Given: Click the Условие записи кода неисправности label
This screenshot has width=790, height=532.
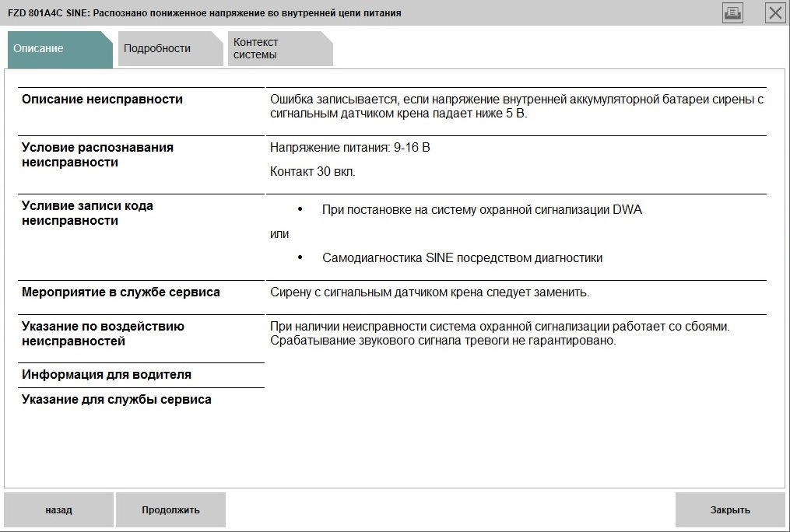Looking at the screenshot, I should click(x=87, y=213).
